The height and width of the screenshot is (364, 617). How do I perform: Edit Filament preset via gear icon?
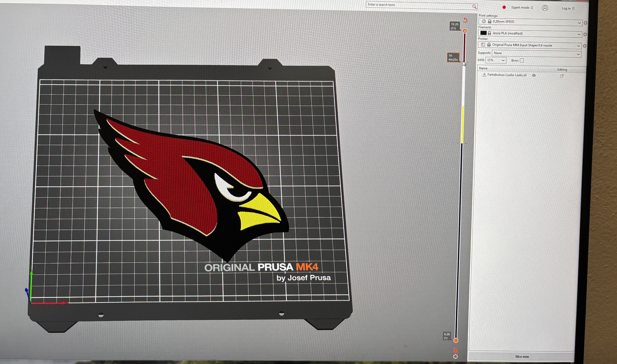click(585, 34)
